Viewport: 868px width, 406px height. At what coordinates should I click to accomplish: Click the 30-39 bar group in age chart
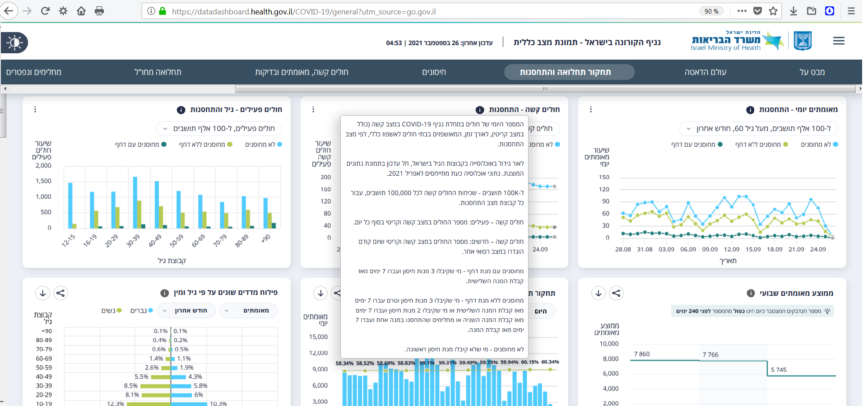point(139,203)
